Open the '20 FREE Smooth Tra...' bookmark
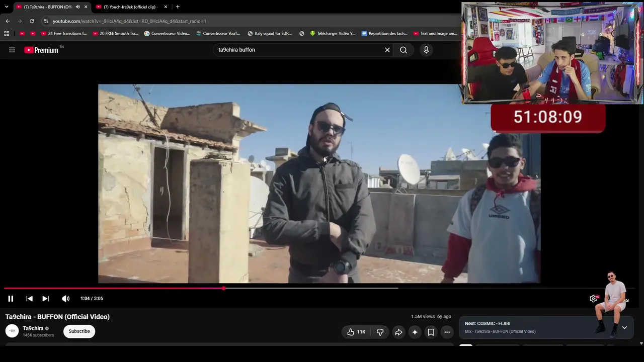This screenshot has height=362, width=644. tap(116, 34)
